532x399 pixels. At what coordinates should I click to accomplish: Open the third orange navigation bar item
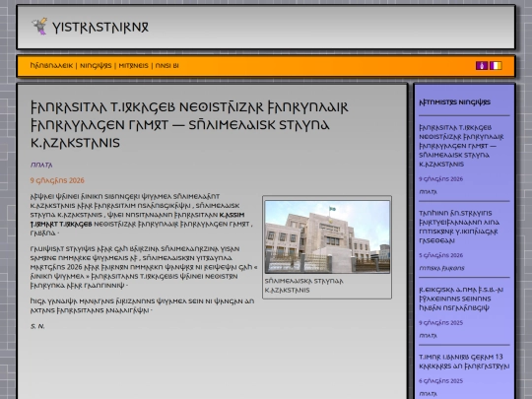tap(133, 66)
